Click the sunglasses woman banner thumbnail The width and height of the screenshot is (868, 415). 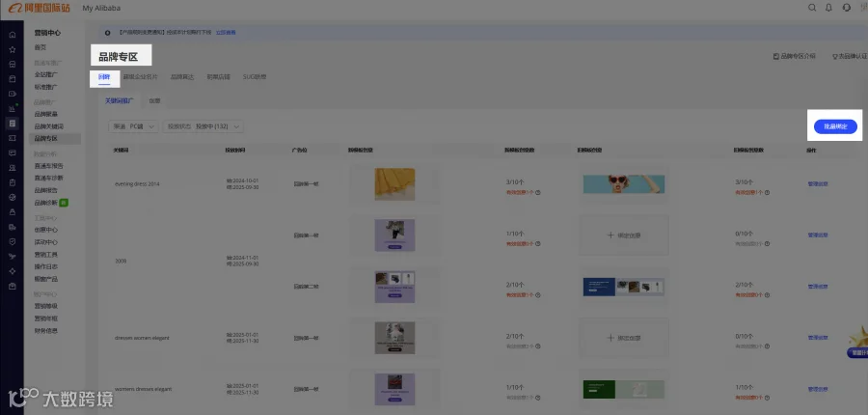[624, 184]
